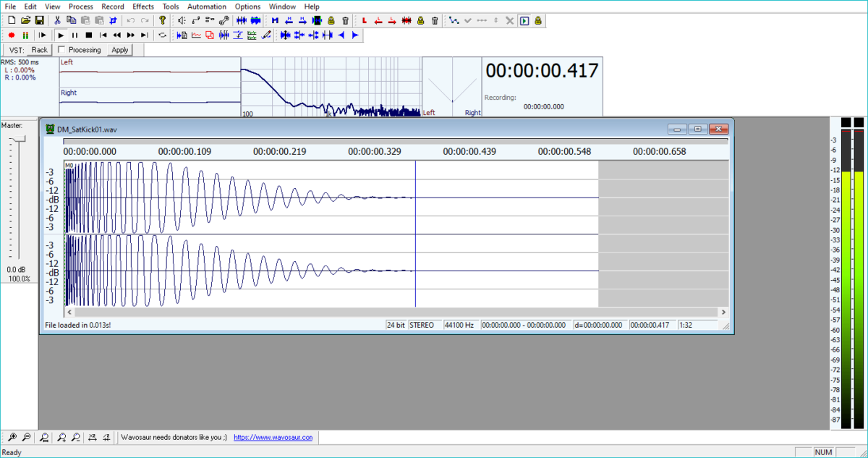This screenshot has height=458, width=868.
Task: Visit the wavosaur.com donation link
Action: (273, 437)
